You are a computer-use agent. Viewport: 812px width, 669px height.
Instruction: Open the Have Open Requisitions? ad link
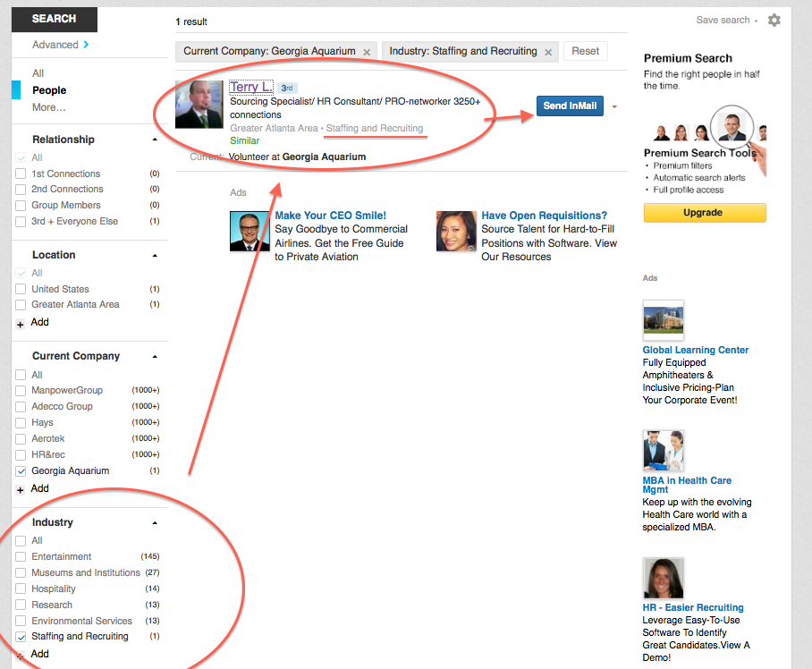pos(544,216)
